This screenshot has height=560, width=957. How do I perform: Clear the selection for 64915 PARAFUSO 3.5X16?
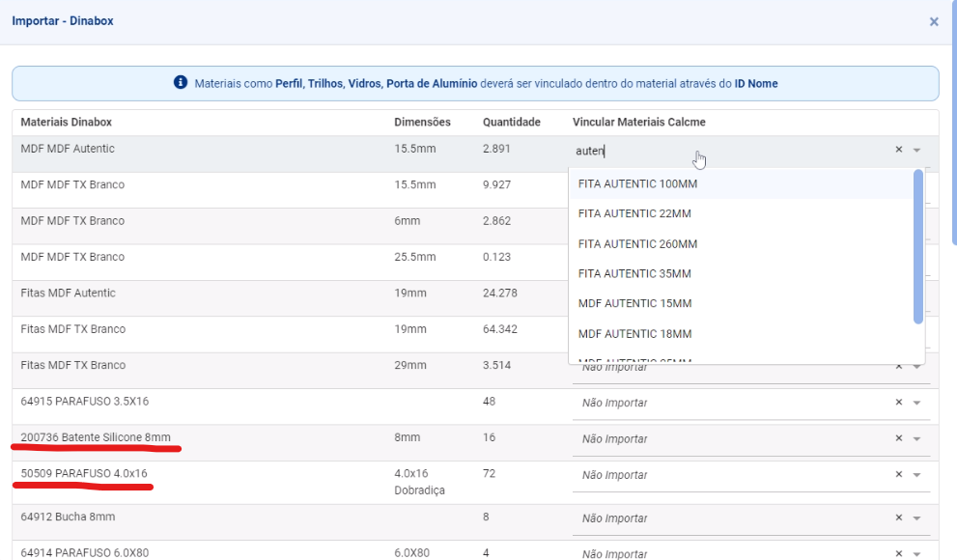(898, 403)
